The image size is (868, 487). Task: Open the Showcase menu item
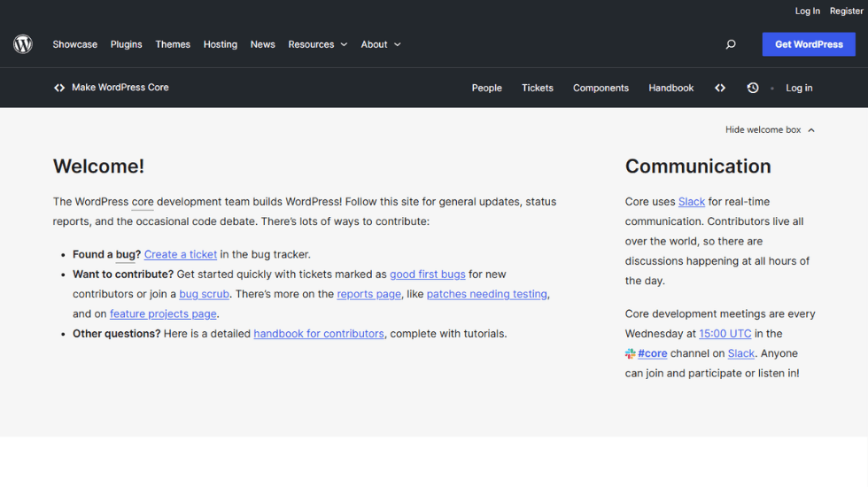point(74,44)
